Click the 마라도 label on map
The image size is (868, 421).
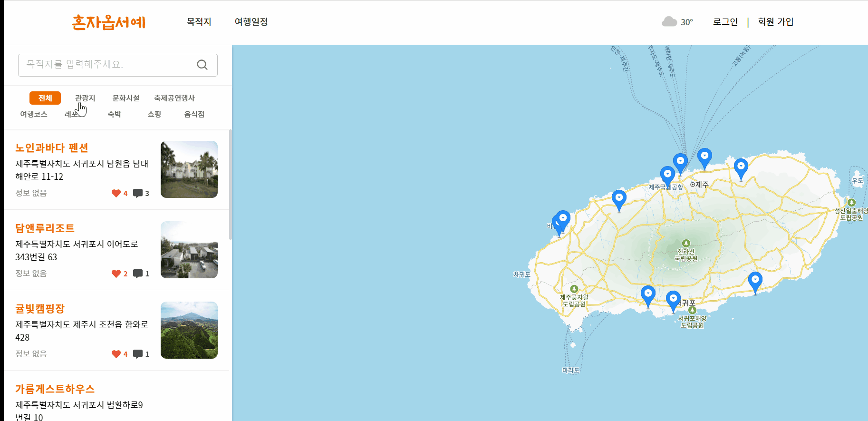(x=571, y=370)
